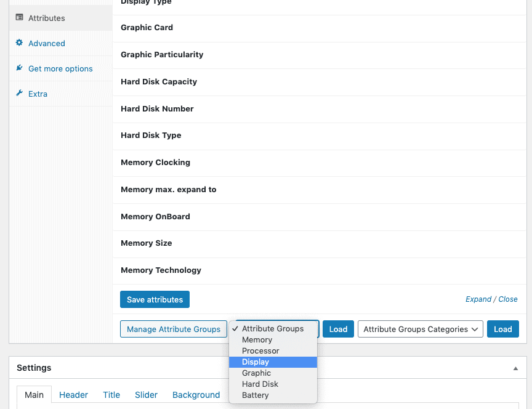Click the Close link for attributes
Viewport: 532px width, 409px height.
click(508, 299)
